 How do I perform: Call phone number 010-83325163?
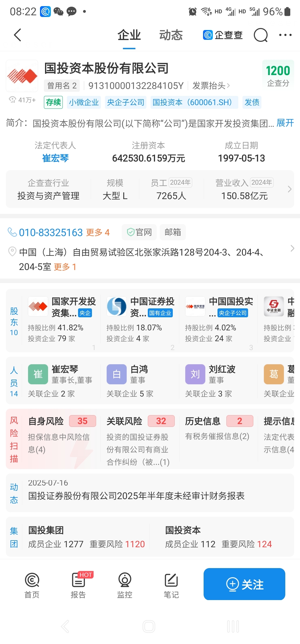pos(51,232)
